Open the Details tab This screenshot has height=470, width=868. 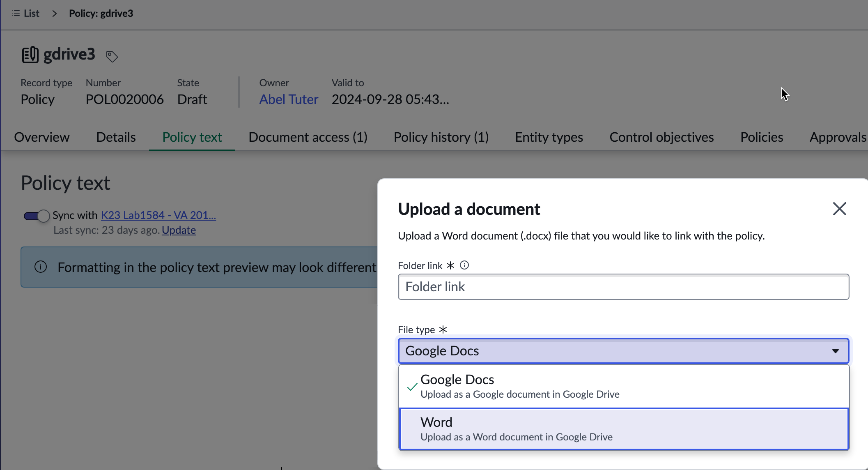tap(116, 137)
